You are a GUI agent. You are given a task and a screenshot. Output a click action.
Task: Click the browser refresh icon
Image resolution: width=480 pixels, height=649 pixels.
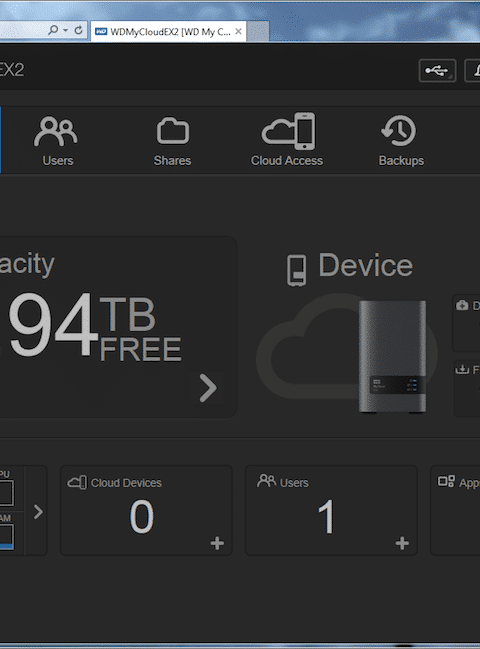pyautogui.click(x=78, y=30)
